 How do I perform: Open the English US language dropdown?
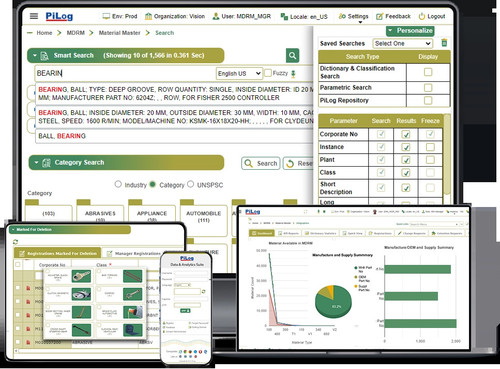pyautogui.click(x=239, y=73)
